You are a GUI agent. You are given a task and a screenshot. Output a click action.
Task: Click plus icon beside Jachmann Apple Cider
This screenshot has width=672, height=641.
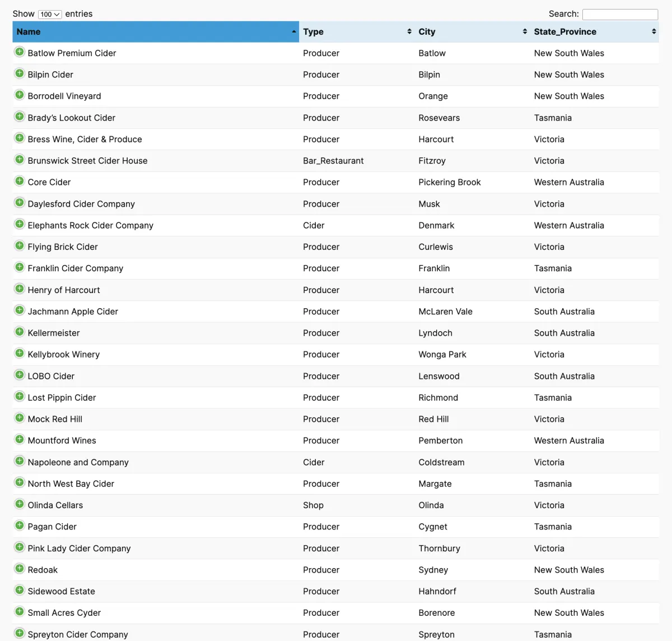point(20,310)
